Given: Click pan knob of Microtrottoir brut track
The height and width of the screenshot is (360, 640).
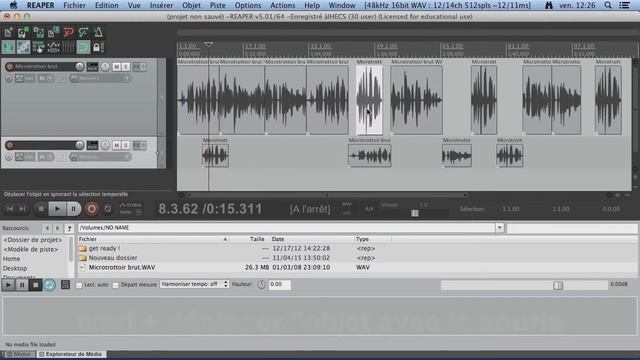Looking at the screenshot, I should [x=105, y=67].
